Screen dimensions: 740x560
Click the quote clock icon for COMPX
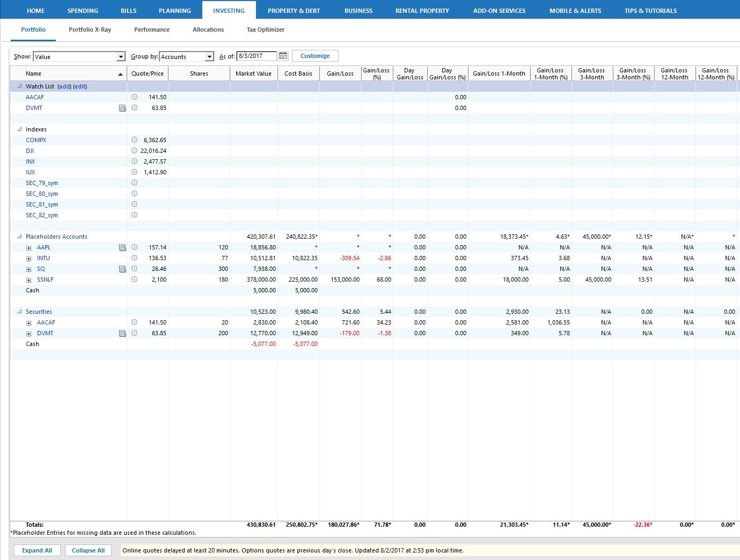[x=134, y=140]
